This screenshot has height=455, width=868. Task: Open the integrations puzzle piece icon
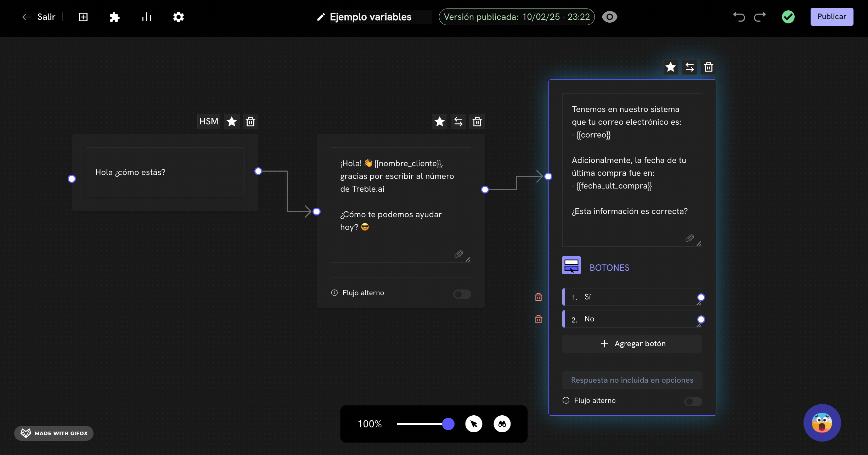tap(114, 17)
